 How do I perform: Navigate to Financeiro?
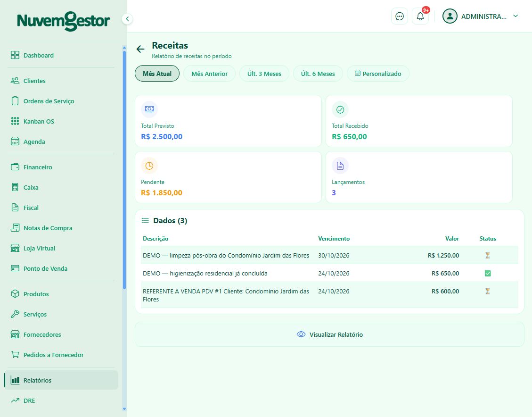point(61,167)
